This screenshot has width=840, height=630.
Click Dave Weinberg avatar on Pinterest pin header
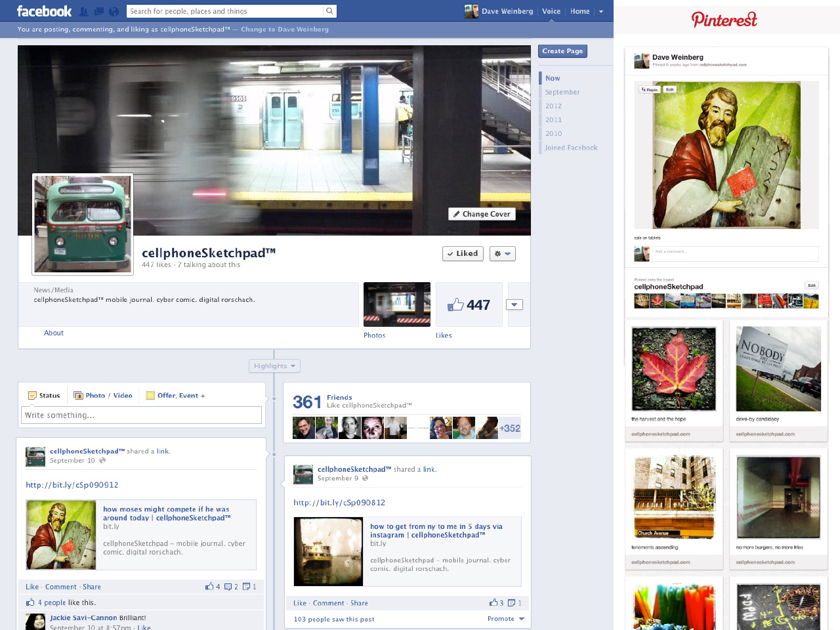641,61
